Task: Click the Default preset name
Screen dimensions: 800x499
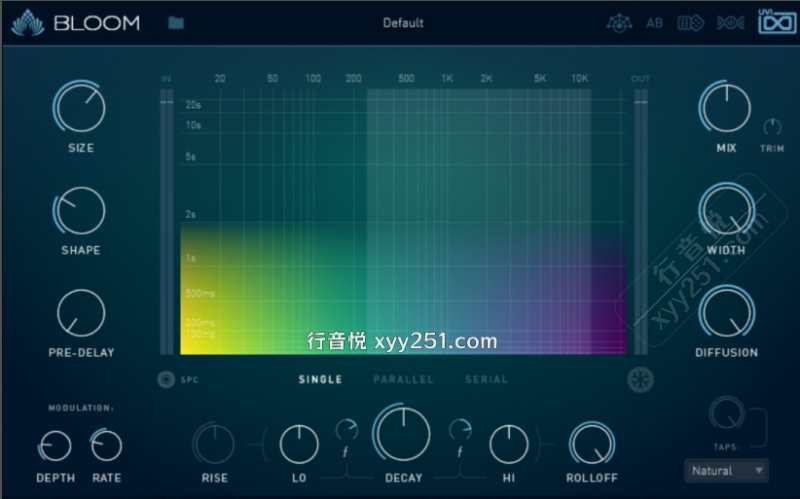Action: click(403, 23)
